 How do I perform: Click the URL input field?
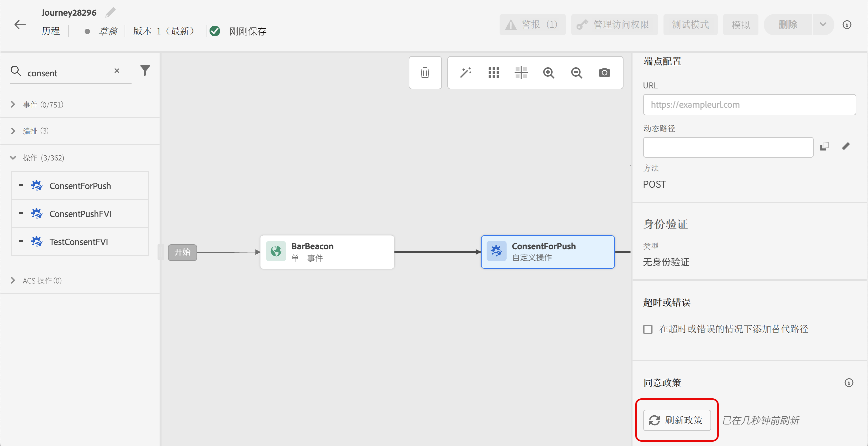pos(749,105)
